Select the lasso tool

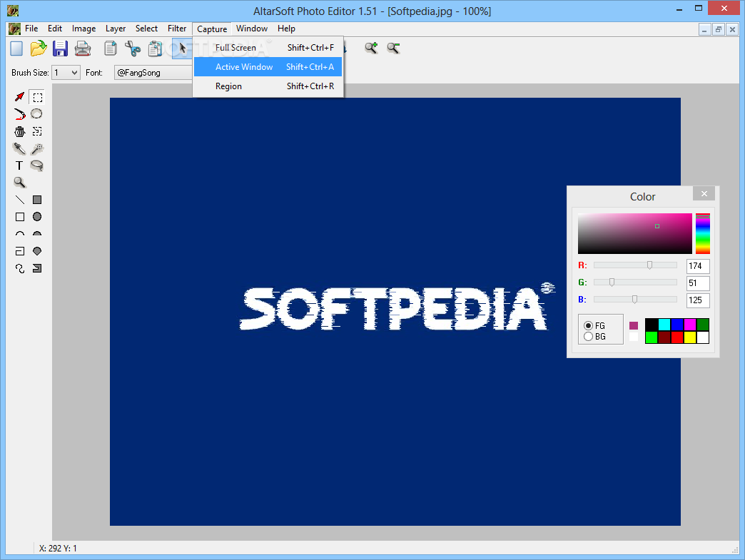click(36, 166)
